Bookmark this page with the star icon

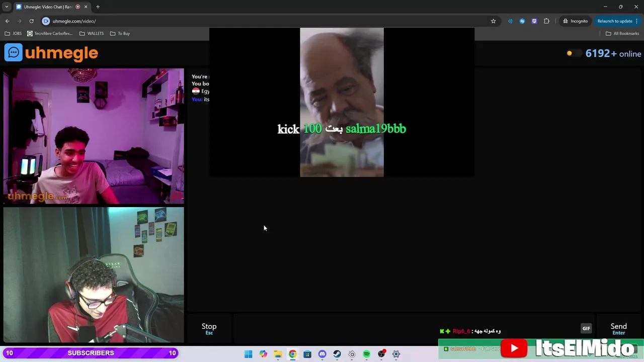tap(493, 21)
